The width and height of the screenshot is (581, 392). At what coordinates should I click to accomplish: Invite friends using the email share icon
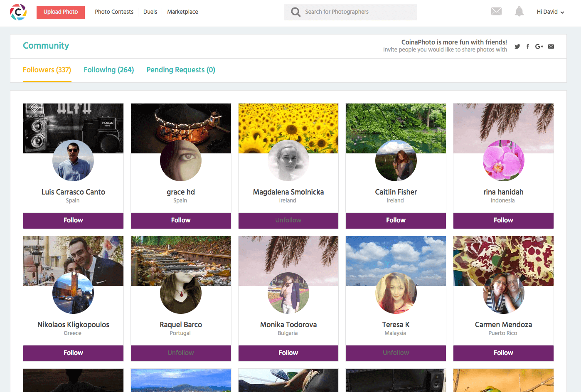pyautogui.click(x=551, y=46)
